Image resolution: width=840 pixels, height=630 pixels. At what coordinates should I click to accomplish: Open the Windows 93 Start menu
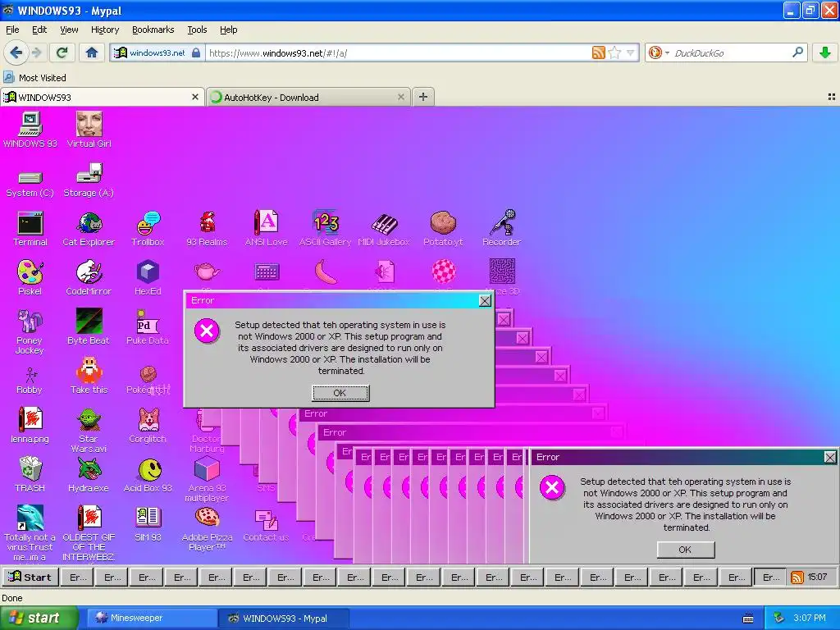pos(30,577)
